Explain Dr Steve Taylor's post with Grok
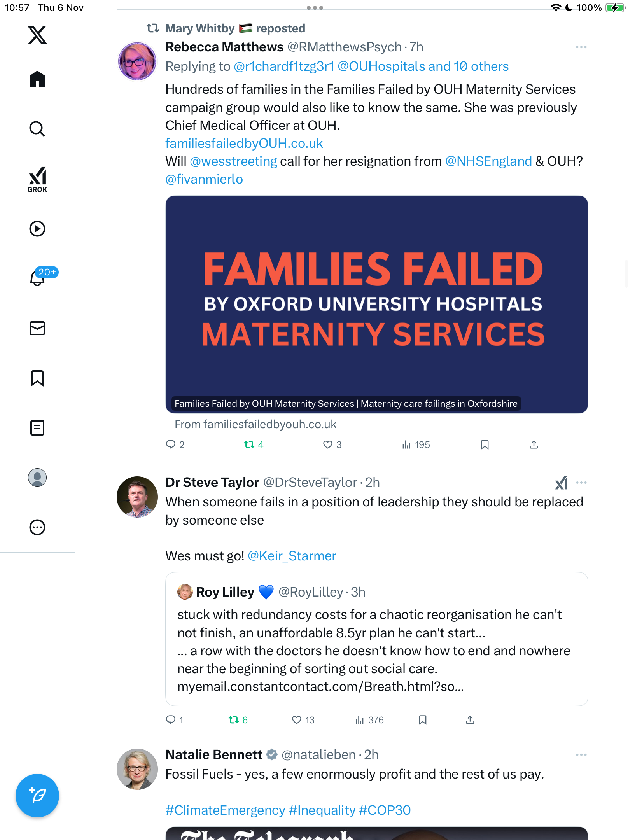Screen dimensions: 630x840 [x=561, y=483]
